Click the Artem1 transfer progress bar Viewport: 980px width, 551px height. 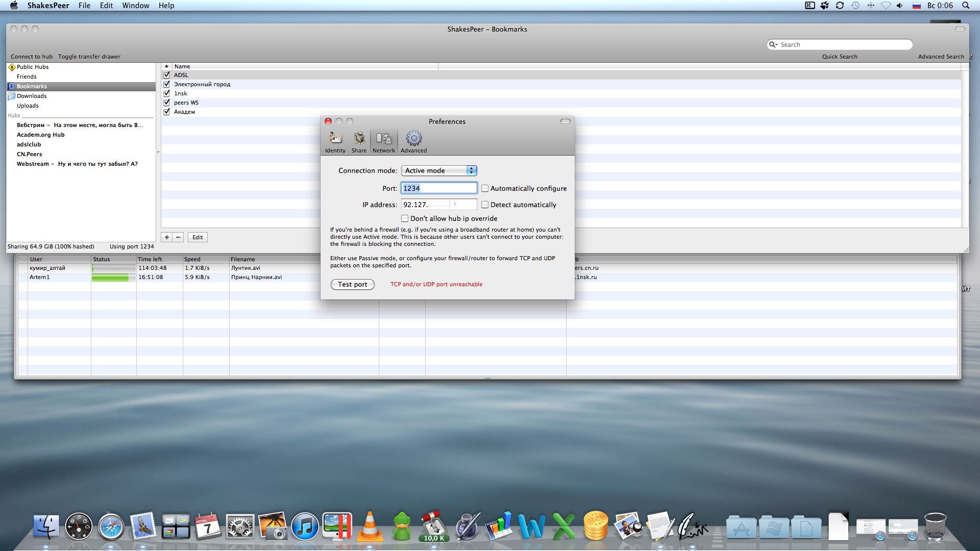[113, 278]
